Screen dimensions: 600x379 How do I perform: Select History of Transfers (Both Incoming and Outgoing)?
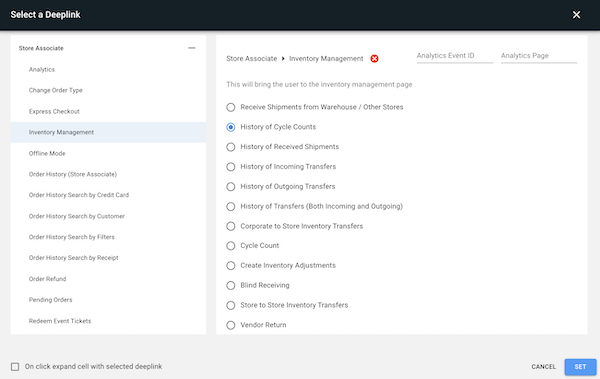click(x=230, y=207)
